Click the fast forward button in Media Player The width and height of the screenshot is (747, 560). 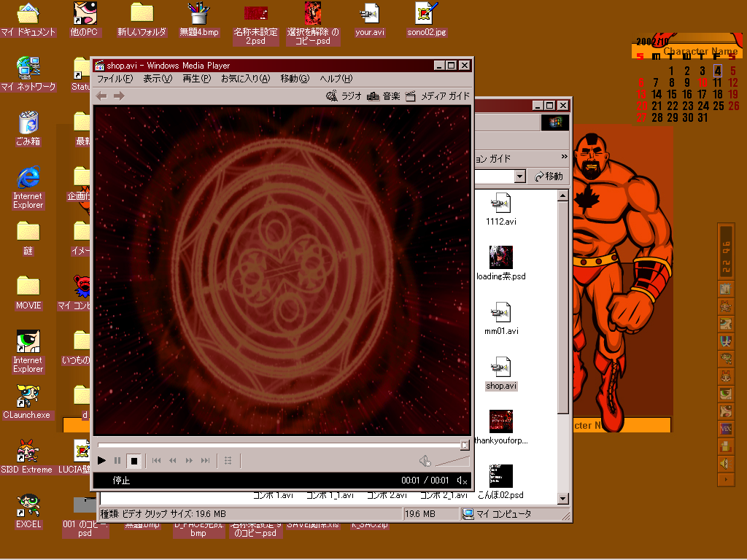(x=189, y=461)
